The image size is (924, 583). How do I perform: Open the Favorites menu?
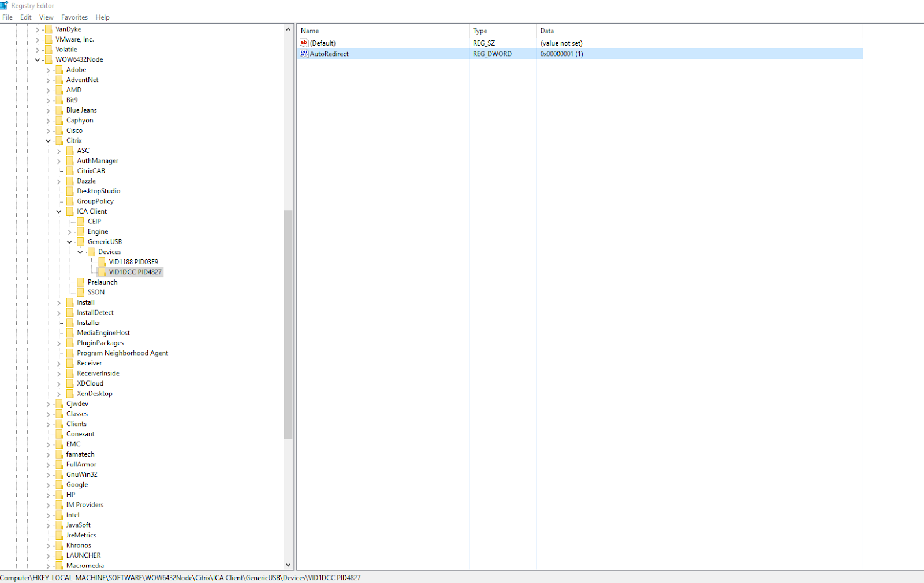[x=74, y=17]
